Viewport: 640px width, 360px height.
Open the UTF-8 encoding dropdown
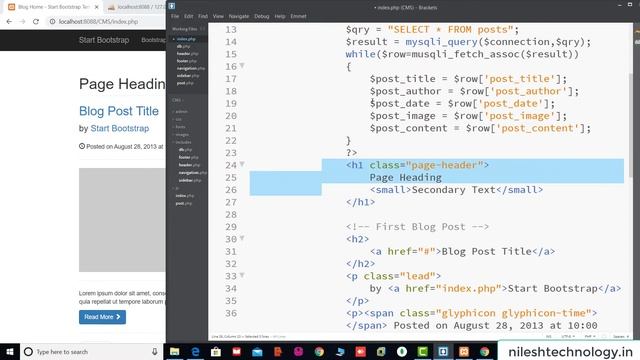[x=568, y=337]
